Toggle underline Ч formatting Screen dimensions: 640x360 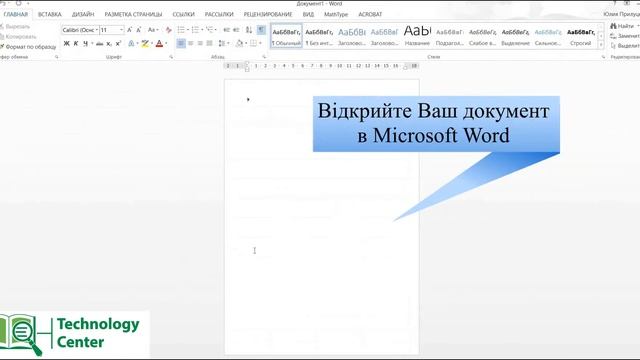pyautogui.click(x=85, y=43)
